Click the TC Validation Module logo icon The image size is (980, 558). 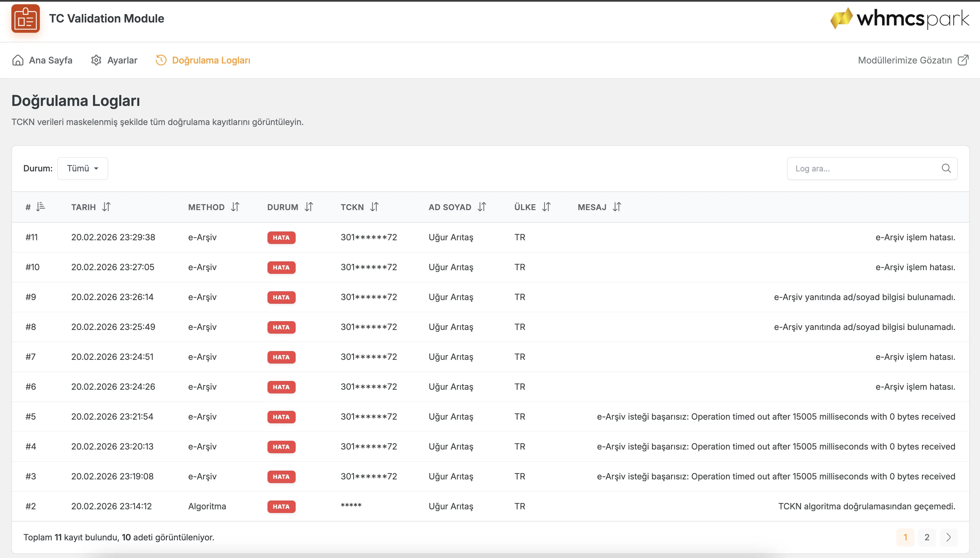point(25,19)
